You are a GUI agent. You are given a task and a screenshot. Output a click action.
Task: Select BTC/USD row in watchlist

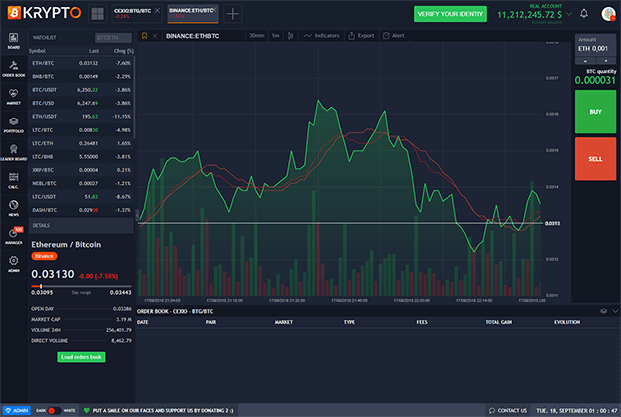coord(81,103)
